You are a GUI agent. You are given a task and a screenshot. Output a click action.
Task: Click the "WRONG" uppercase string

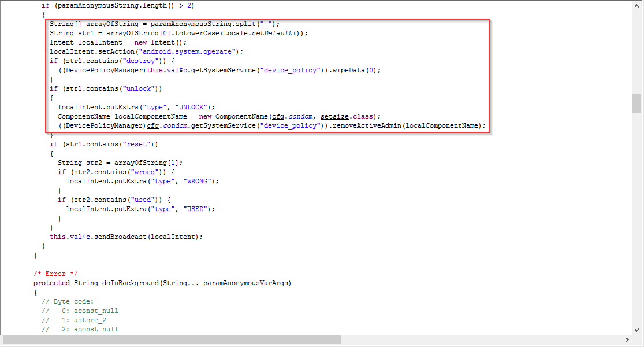click(197, 182)
